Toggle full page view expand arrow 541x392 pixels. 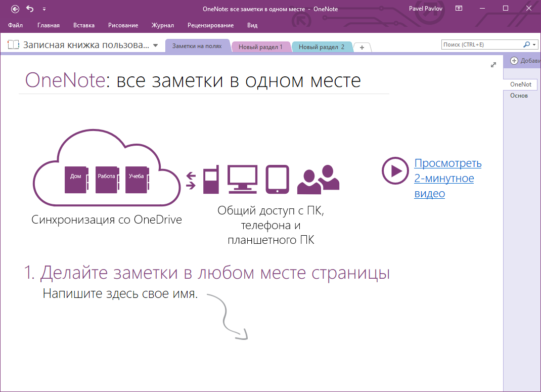493,65
